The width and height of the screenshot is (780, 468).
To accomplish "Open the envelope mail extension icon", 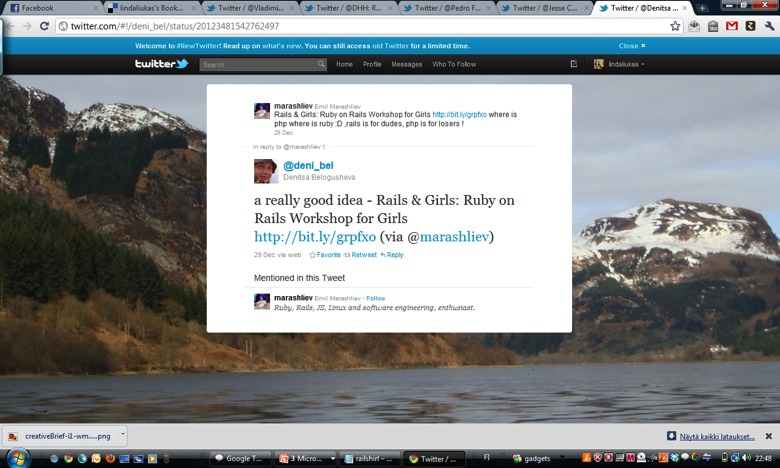I will (694, 26).
